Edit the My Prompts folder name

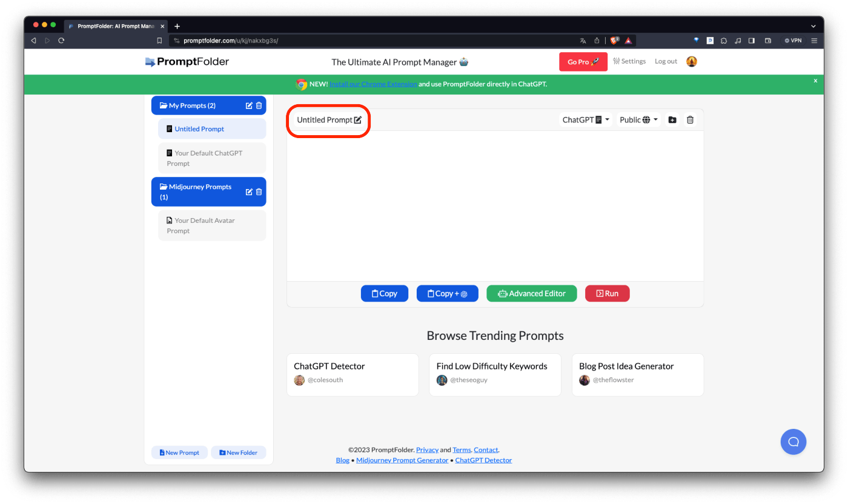coord(249,105)
